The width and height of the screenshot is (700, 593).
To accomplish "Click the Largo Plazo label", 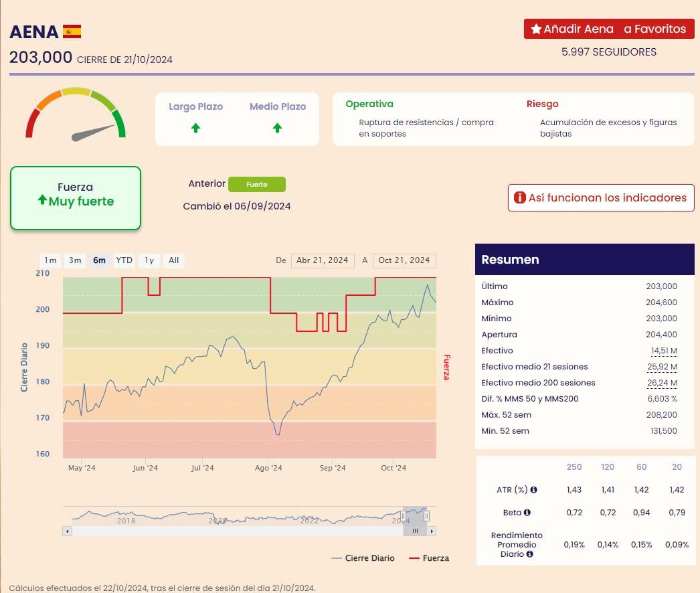I will point(195,106).
